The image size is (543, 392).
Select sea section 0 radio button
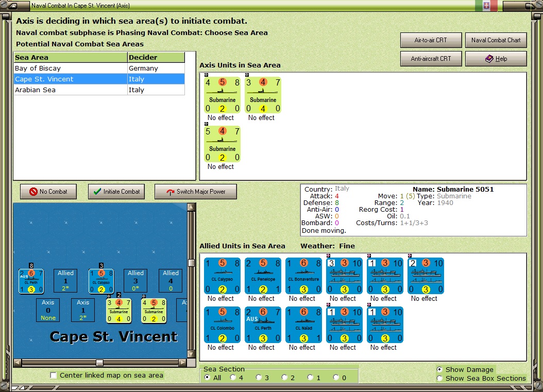point(335,378)
